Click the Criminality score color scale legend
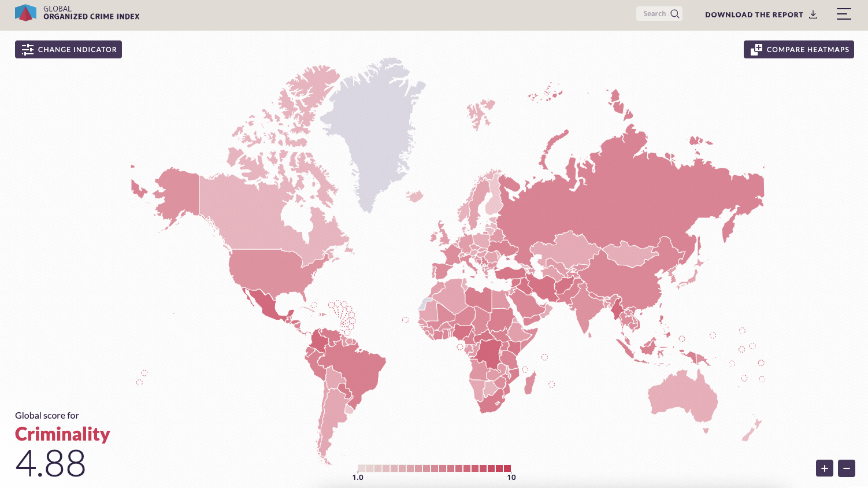Screen dimensions: 868x488 [435, 468]
